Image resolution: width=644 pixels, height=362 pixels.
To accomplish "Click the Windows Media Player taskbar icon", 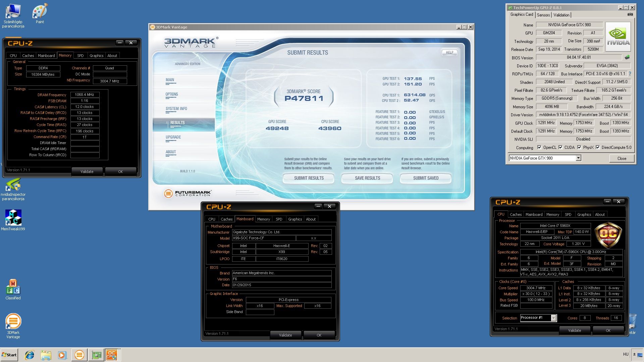I will tap(62, 355).
